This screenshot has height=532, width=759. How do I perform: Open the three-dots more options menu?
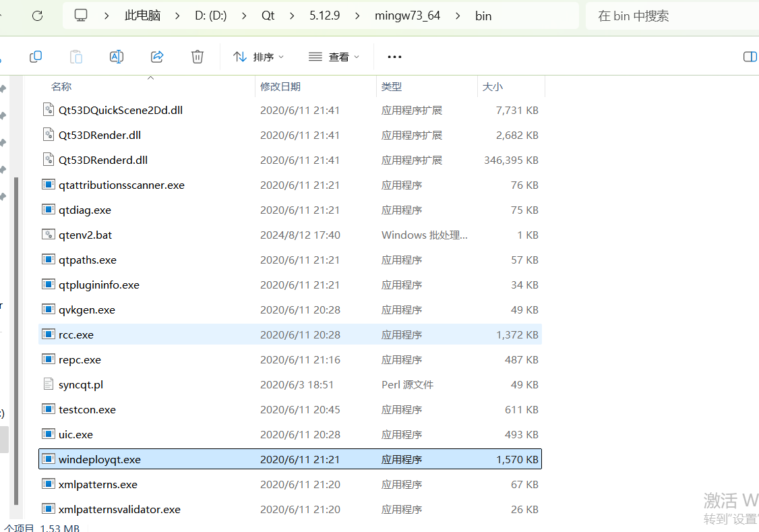point(394,57)
